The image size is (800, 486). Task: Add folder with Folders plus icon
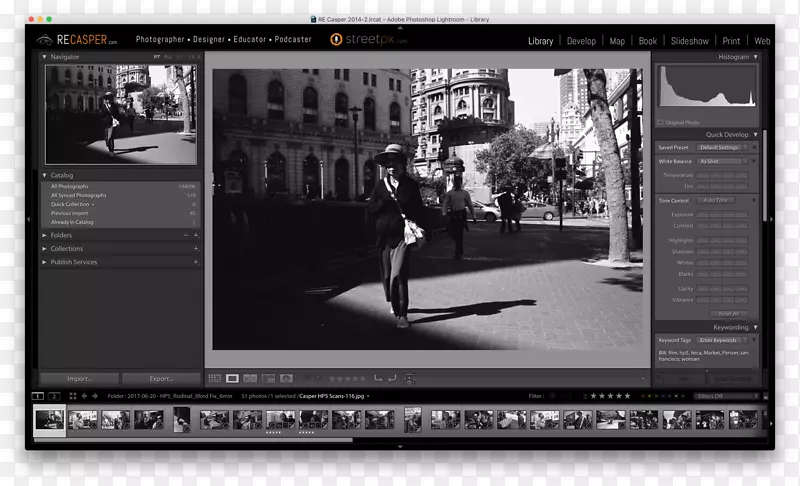pos(196,235)
